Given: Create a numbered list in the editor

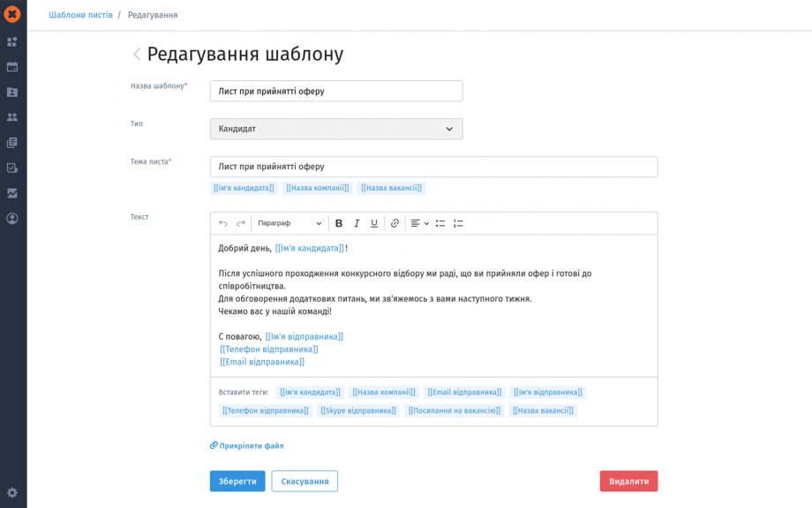Looking at the screenshot, I should (x=457, y=223).
